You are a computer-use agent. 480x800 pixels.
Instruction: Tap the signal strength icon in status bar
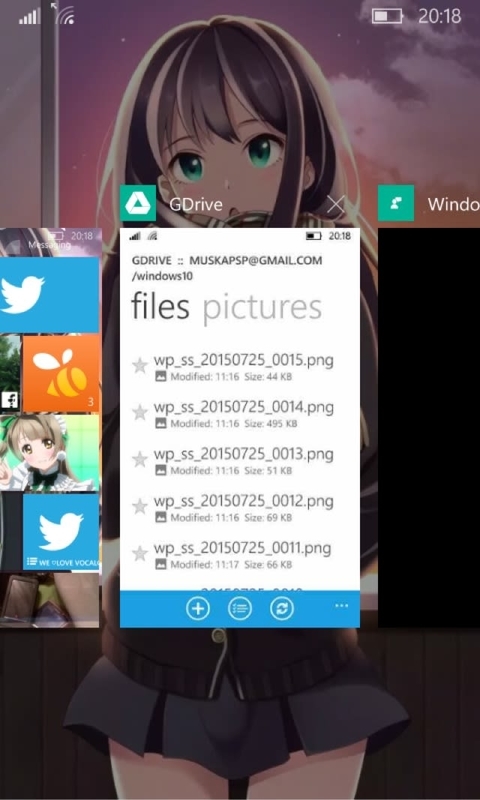point(30,17)
